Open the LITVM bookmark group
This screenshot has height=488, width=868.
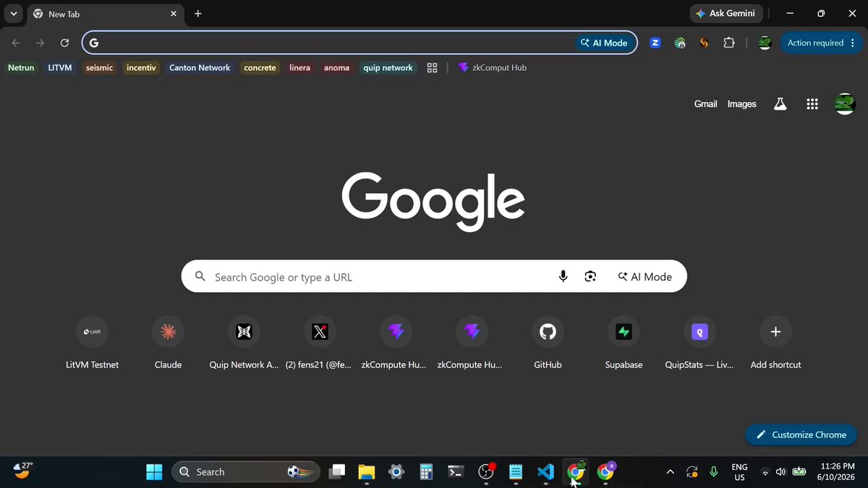tap(60, 67)
